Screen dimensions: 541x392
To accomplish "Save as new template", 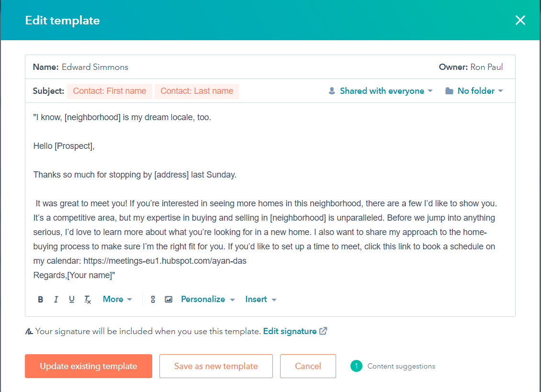I will [215, 366].
